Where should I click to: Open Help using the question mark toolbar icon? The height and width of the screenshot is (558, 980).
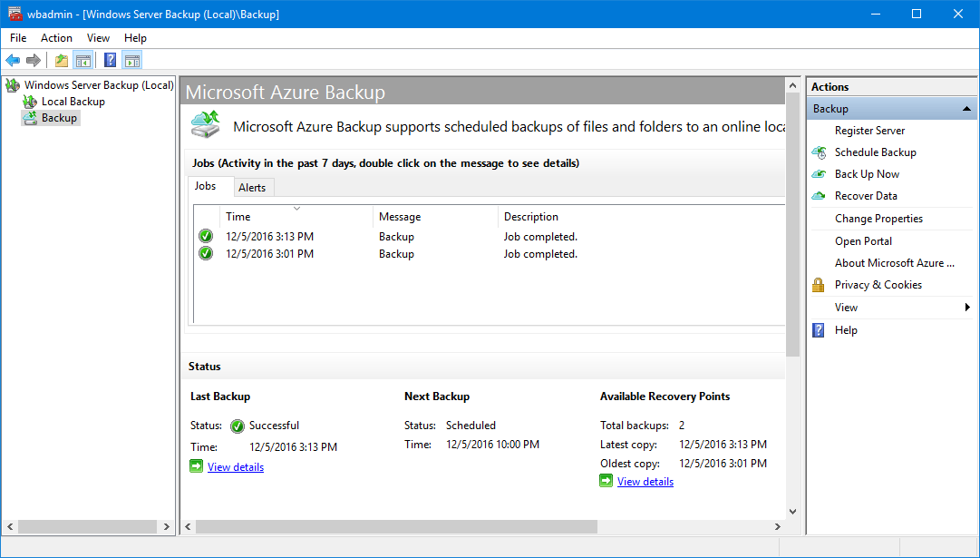tap(109, 60)
